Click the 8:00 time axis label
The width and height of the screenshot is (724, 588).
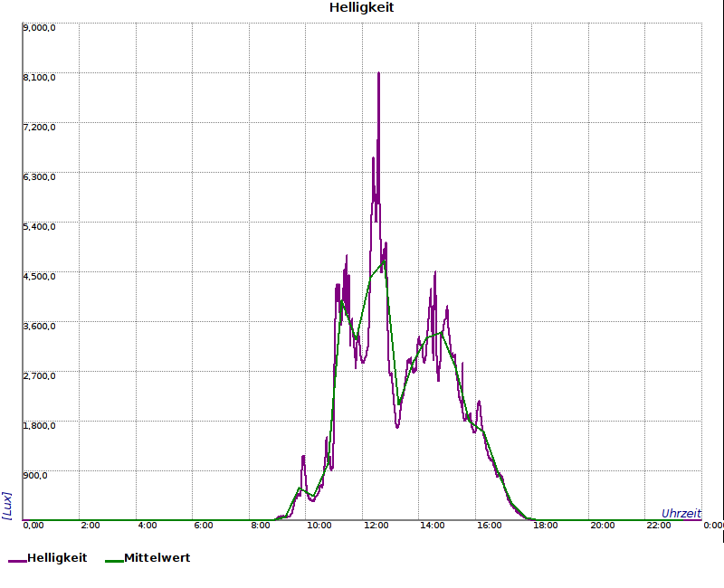(261, 526)
